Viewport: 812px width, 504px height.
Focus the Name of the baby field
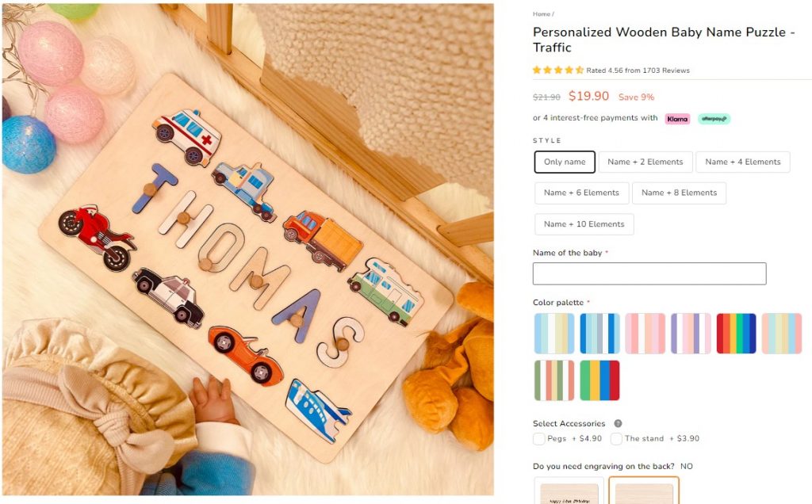click(649, 273)
